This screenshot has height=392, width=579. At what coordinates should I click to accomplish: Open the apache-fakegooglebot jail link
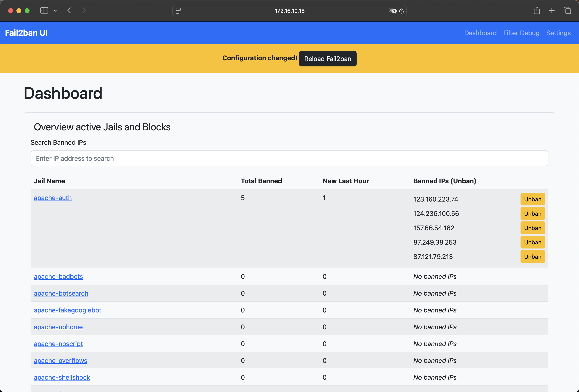click(67, 310)
